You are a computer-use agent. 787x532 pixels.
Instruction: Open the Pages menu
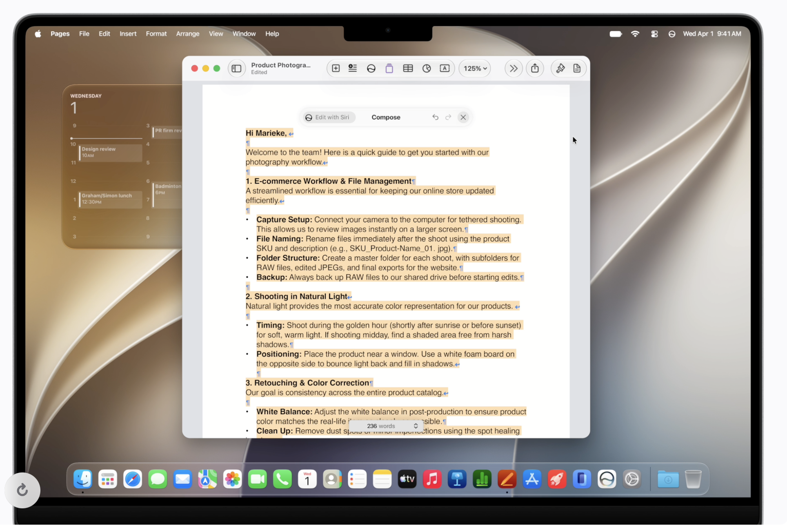(x=60, y=34)
